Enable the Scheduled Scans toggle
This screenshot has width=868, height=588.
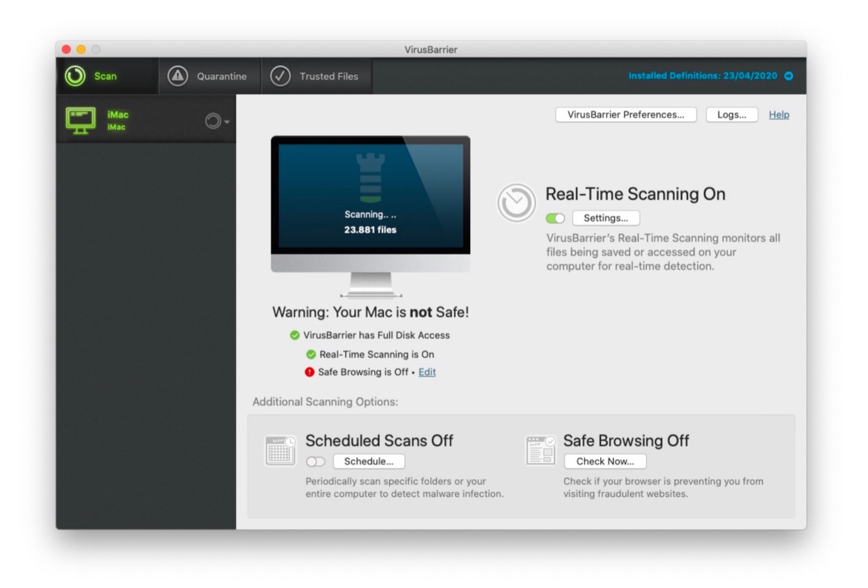[316, 462]
